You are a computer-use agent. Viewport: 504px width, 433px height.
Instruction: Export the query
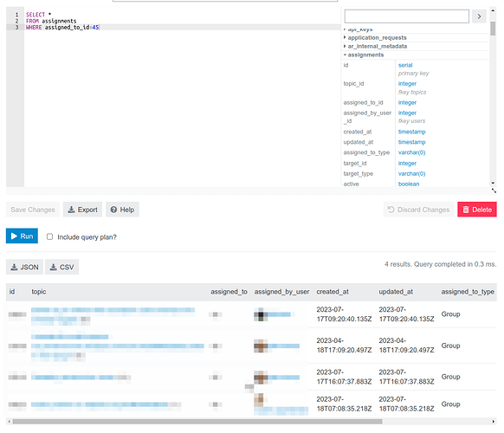pos(82,210)
